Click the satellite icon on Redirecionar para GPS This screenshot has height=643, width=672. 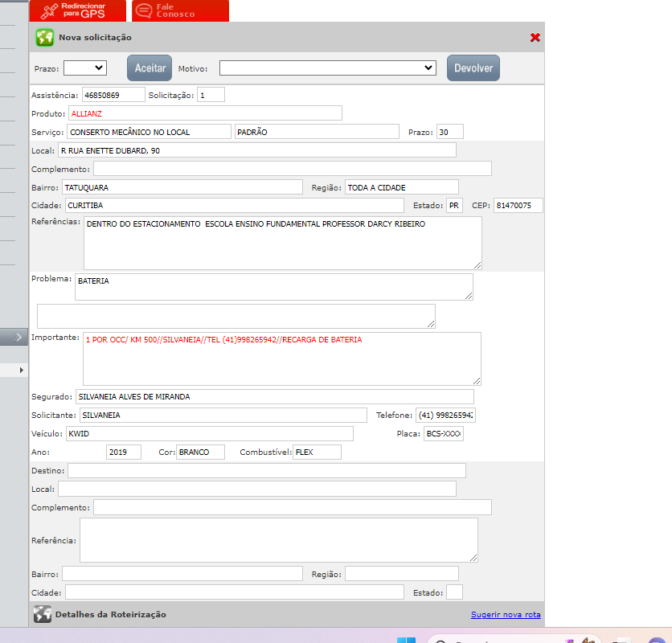coord(50,10)
